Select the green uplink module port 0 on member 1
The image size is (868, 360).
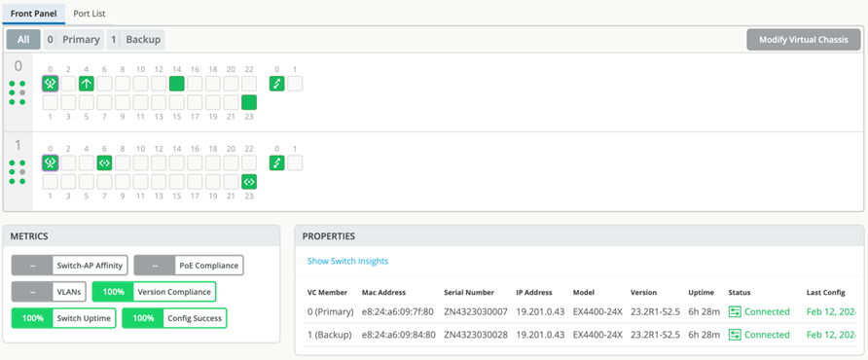point(276,162)
